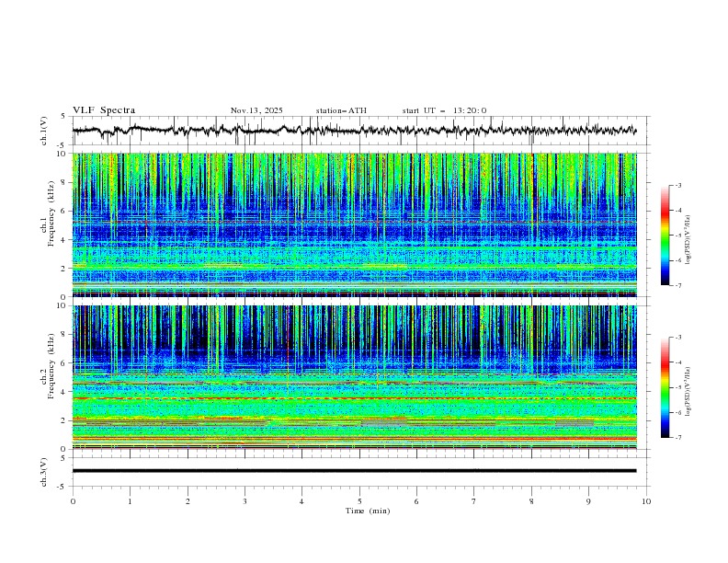
Task: Click the ch.2 colorbar 'log(PSD)(V²/Hz)' label
Action: tap(688, 391)
